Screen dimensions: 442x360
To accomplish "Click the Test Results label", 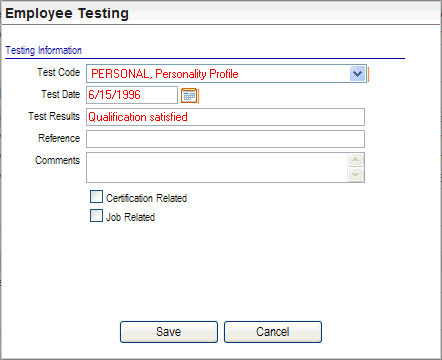I will 54,116.
